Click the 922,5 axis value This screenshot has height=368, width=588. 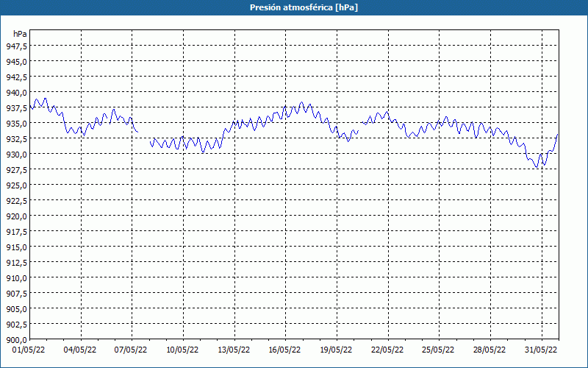16,200
